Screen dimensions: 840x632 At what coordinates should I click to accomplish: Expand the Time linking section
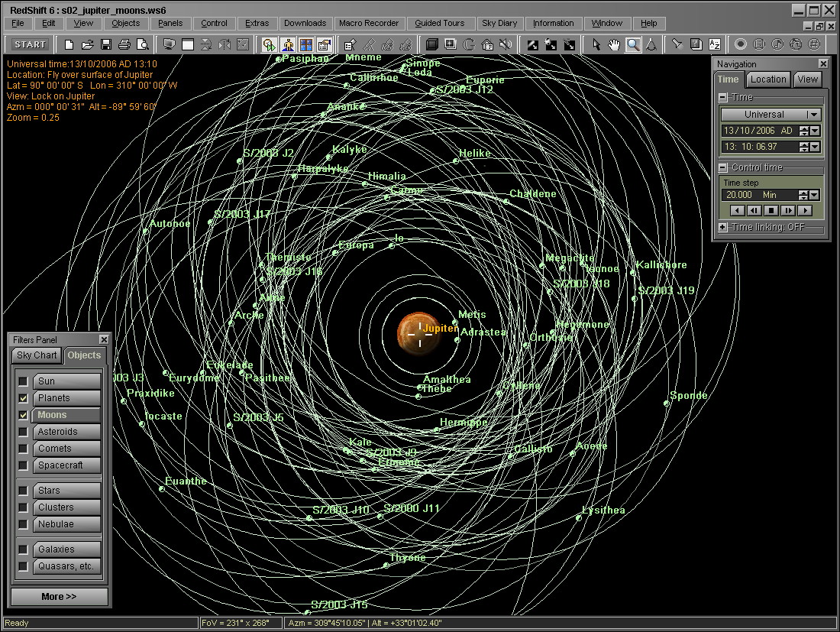723,228
